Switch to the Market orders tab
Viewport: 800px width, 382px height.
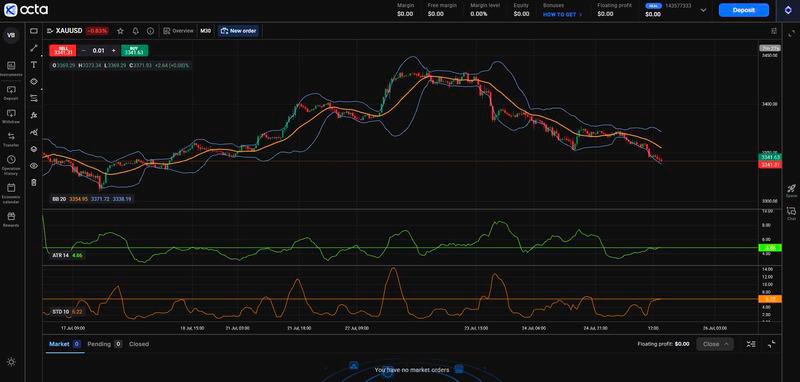65,344
